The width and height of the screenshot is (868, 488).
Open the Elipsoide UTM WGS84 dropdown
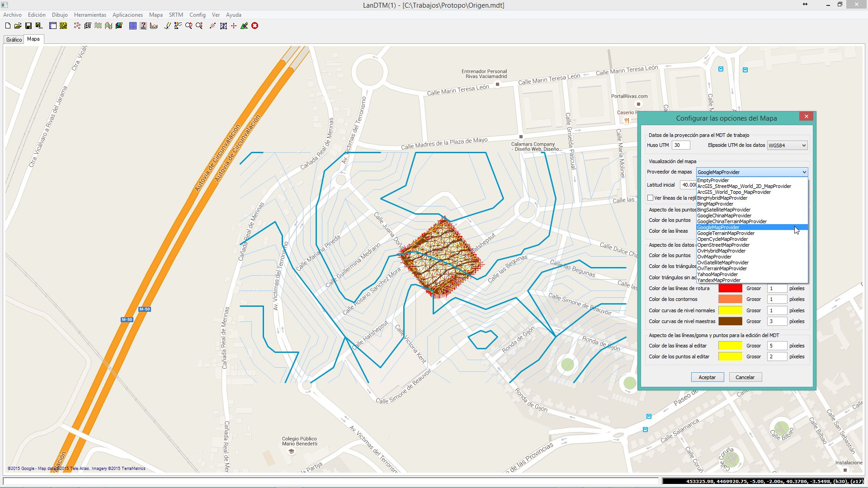pos(788,145)
